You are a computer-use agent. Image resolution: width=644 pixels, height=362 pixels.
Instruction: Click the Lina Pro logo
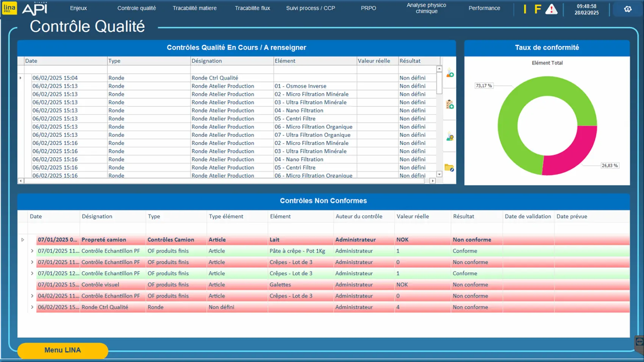coord(9,8)
